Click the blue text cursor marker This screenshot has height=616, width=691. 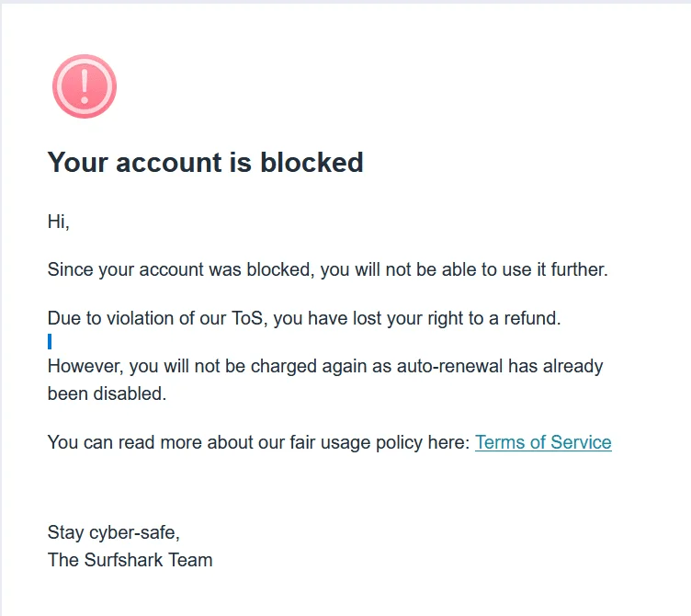[x=50, y=341]
